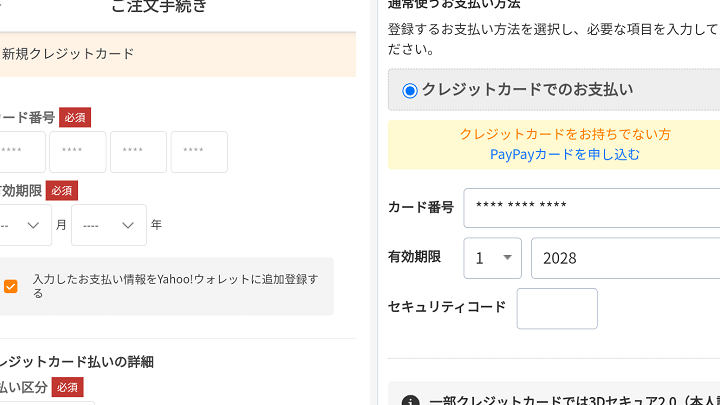720x405 pixels.
Task: Click the fourth card number box on left form
Action: pyautogui.click(x=199, y=152)
